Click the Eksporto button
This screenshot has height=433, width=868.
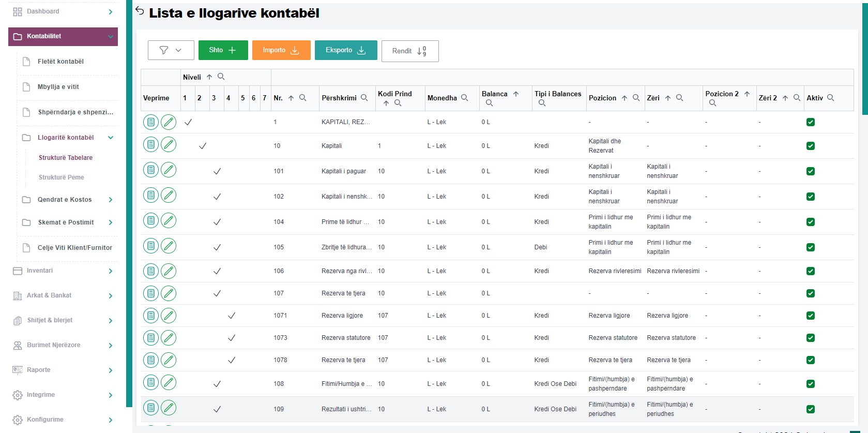(345, 50)
